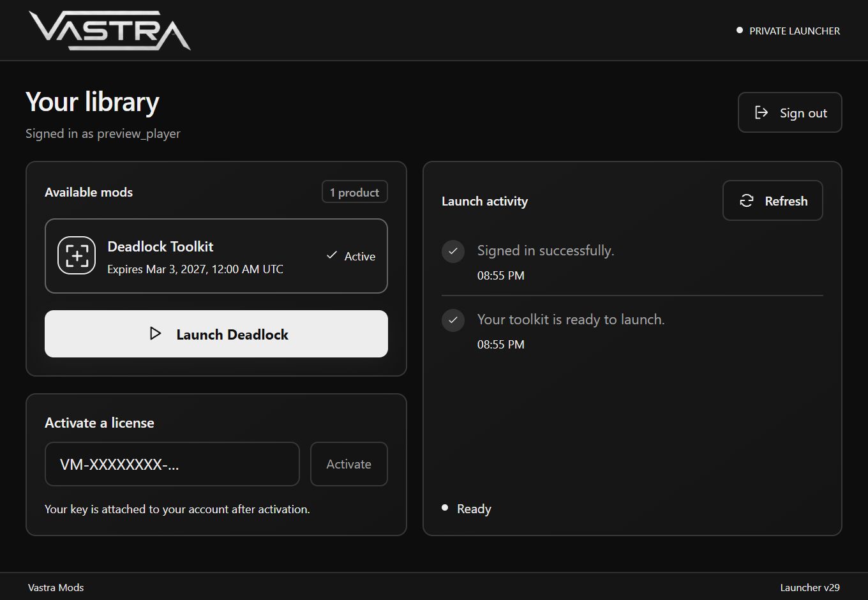Click the Vastra logo
Image resolution: width=868 pixels, height=600 pixels.
click(x=110, y=30)
